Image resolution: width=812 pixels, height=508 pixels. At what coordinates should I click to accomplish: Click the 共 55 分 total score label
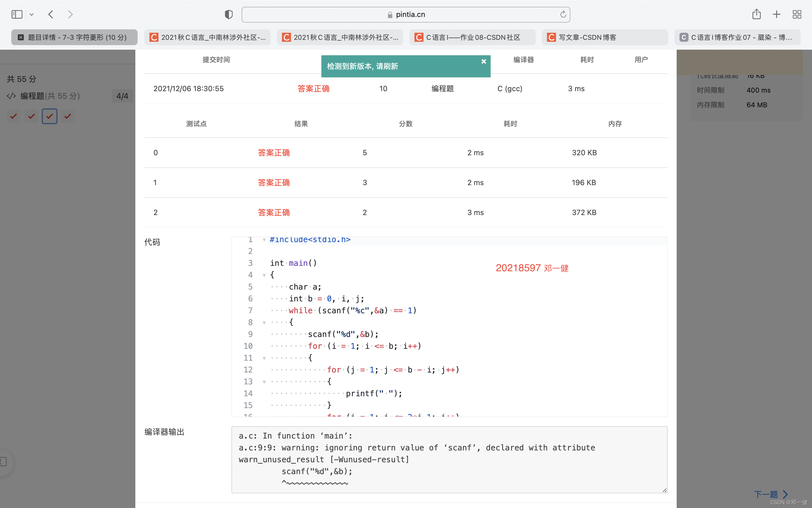21,79
